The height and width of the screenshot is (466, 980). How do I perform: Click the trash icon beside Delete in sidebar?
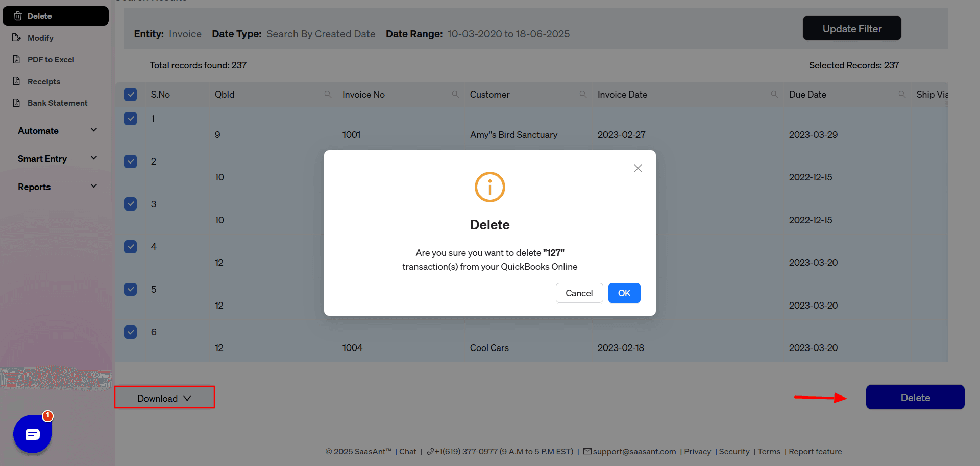coord(18,16)
